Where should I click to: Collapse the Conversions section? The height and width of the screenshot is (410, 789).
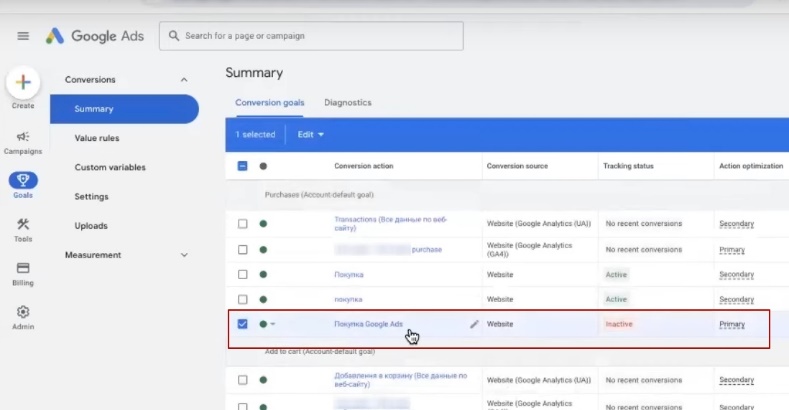(183, 80)
